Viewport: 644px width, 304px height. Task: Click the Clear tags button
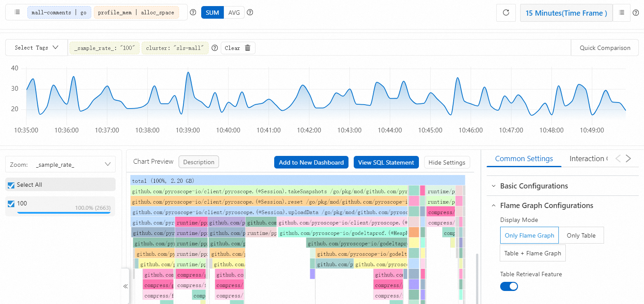coord(238,48)
